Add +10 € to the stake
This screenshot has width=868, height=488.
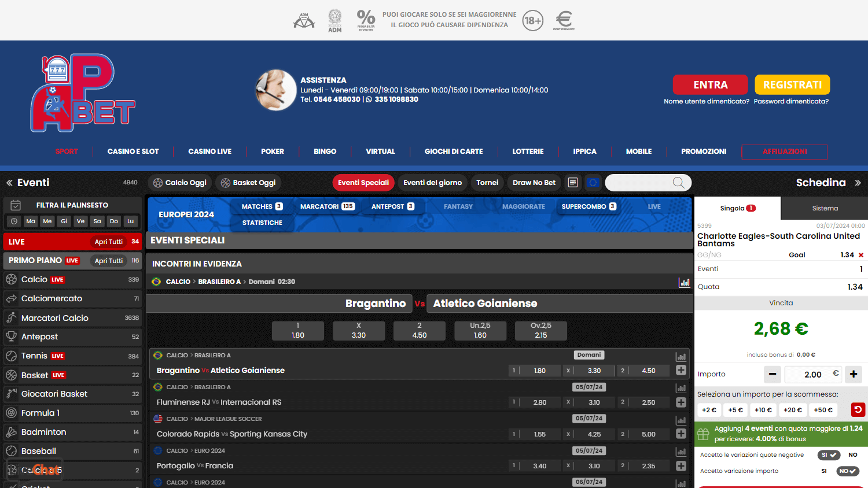[763, 410]
